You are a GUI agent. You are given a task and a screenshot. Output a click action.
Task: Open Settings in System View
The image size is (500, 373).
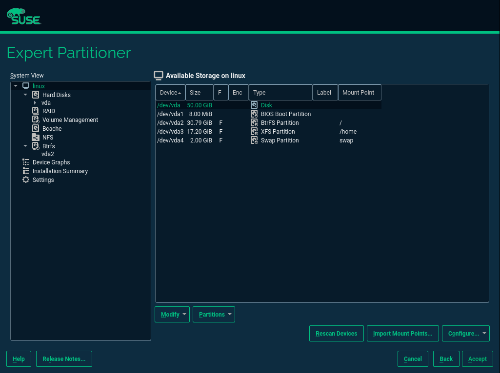(43, 180)
